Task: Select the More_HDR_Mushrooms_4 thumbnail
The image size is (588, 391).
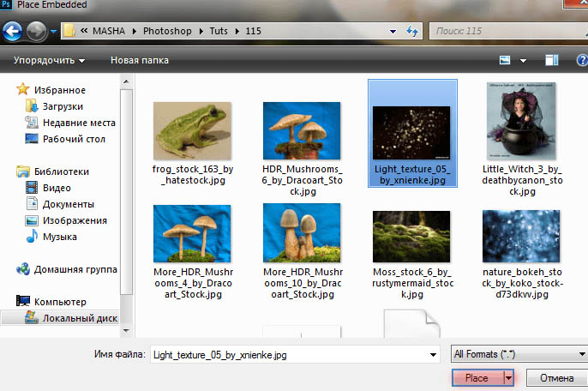Action: coord(192,233)
